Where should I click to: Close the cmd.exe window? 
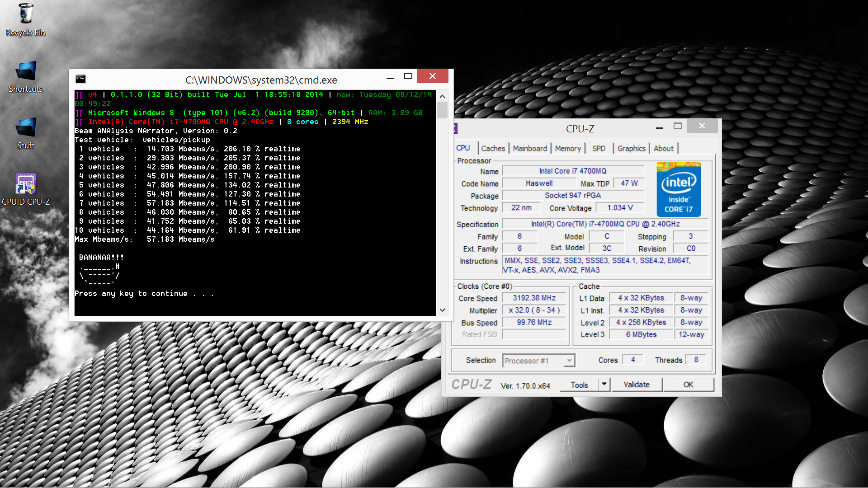(433, 76)
